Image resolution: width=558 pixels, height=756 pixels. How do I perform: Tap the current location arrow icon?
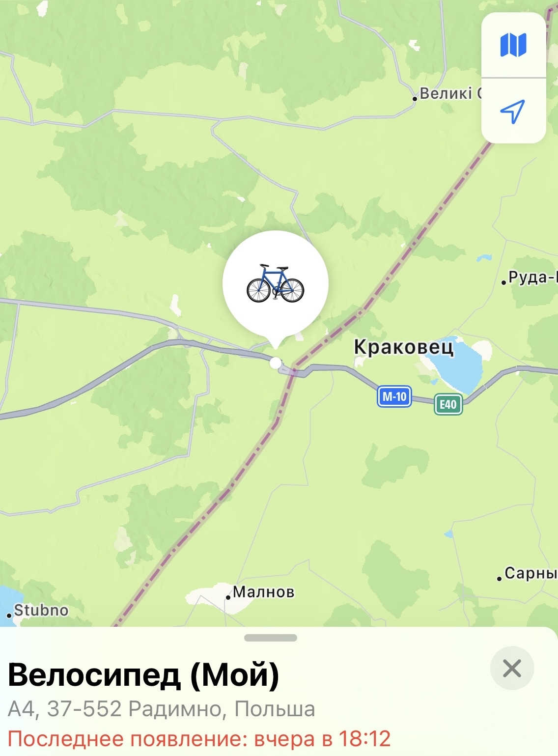point(513,111)
